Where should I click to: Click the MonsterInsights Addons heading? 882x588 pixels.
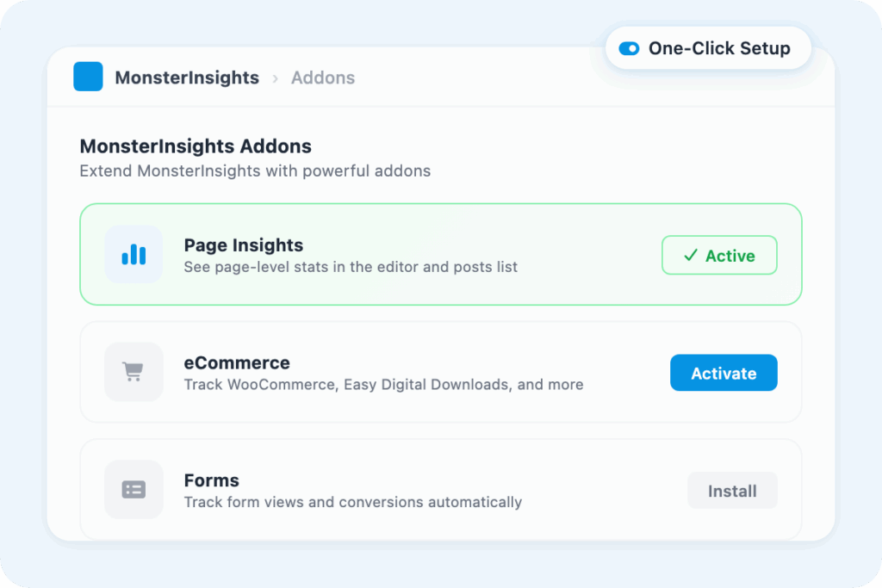(196, 146)
